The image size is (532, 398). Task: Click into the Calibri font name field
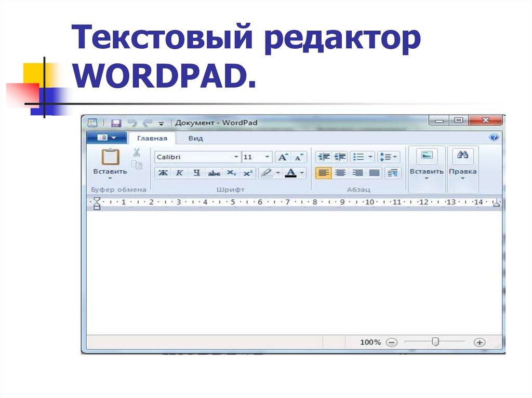[x=193, y=157]
